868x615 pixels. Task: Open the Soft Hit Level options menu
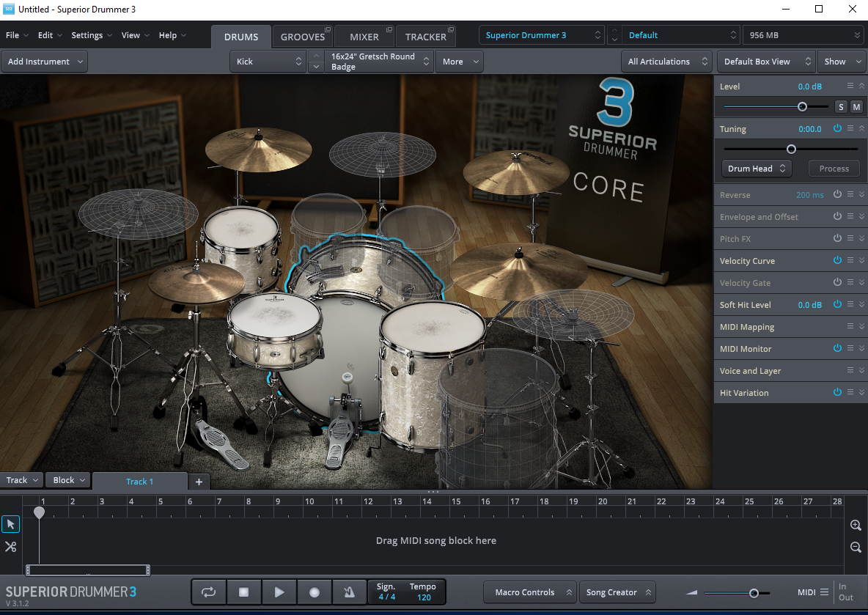(x=850, y=304)
